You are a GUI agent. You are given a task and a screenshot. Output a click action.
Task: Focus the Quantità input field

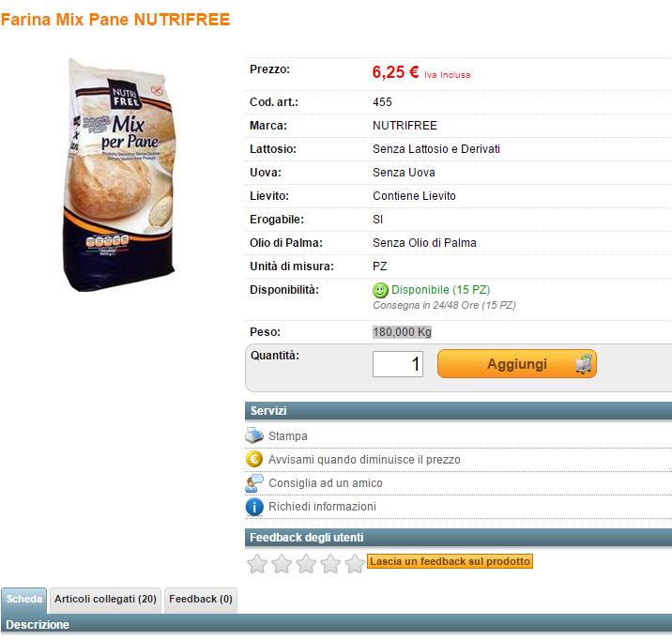tap(398, 364)
